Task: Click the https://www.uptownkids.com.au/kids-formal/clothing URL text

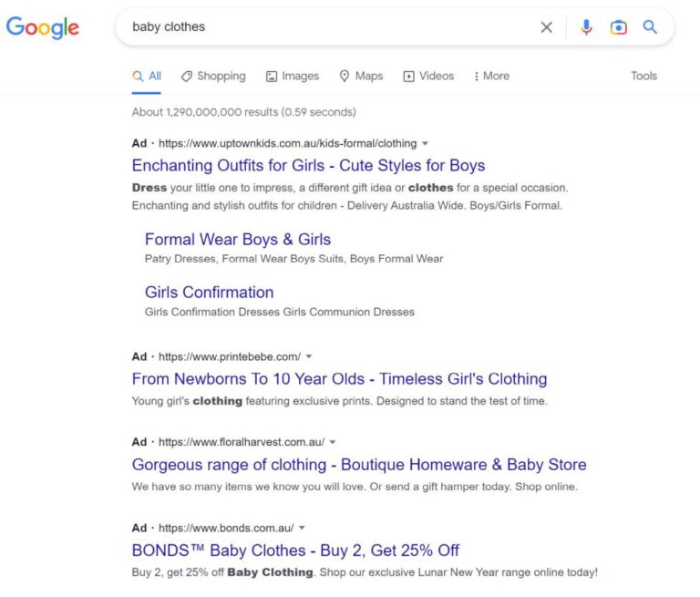Action: pos(287,143)
